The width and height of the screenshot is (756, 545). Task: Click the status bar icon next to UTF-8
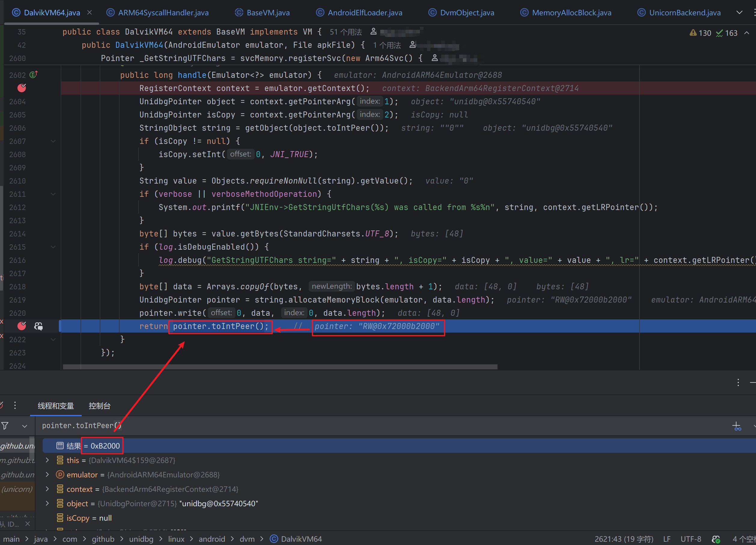716,539
